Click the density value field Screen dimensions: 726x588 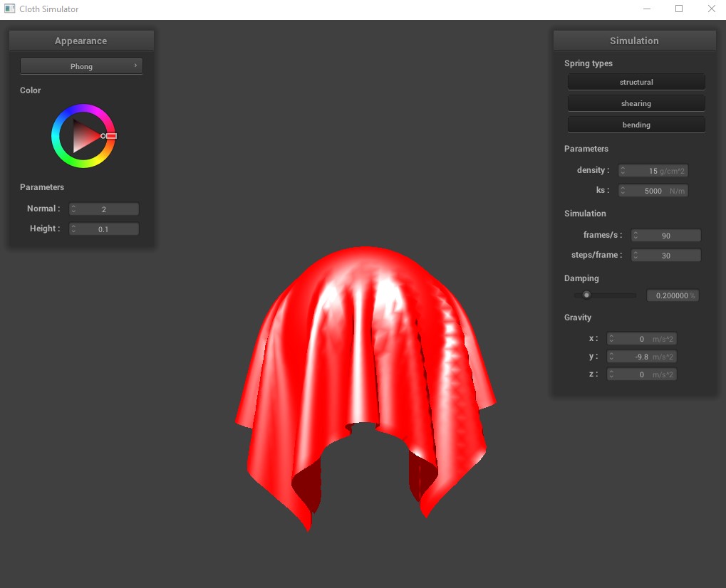(x=653, y=171)
